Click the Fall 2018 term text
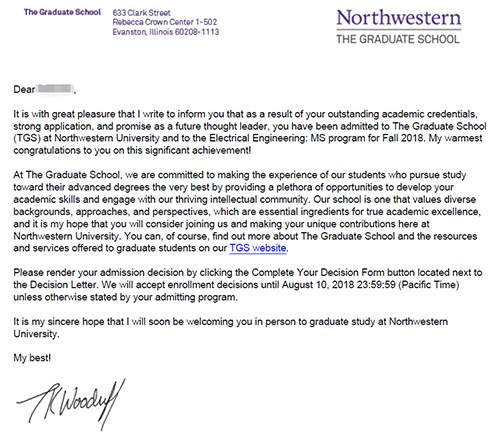Image resolution: width=500 pixels, height=440 pixels. tap(403, 138)
